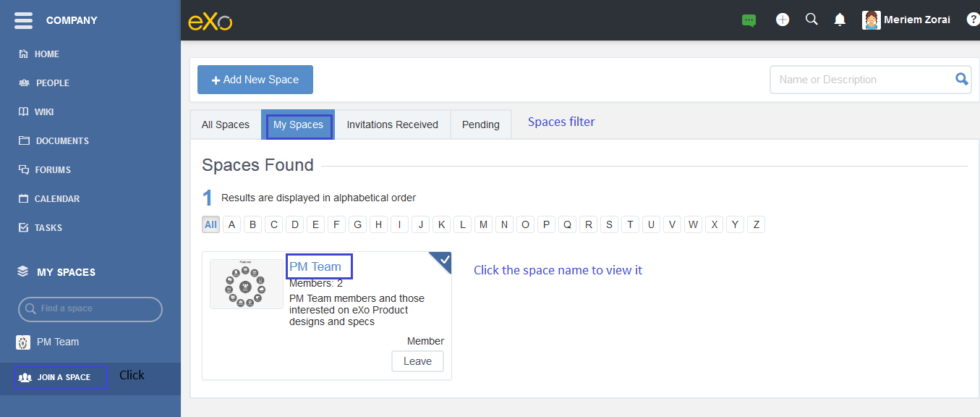
Task: Click the Documents folder icon in sidebar
Action: 23,140
